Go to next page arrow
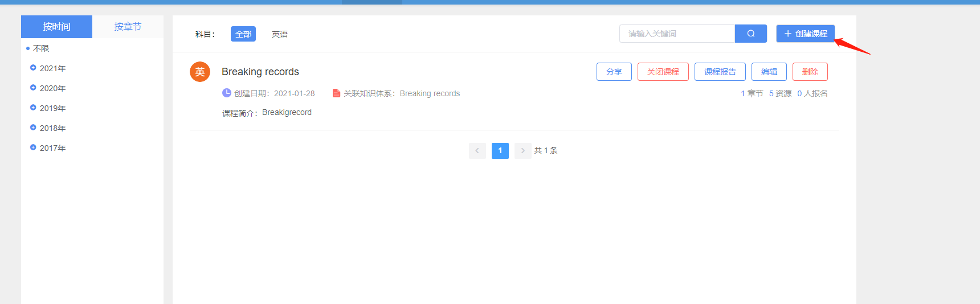Image resolution: width=980 pixels, height=304 pixels. [522, 150]
